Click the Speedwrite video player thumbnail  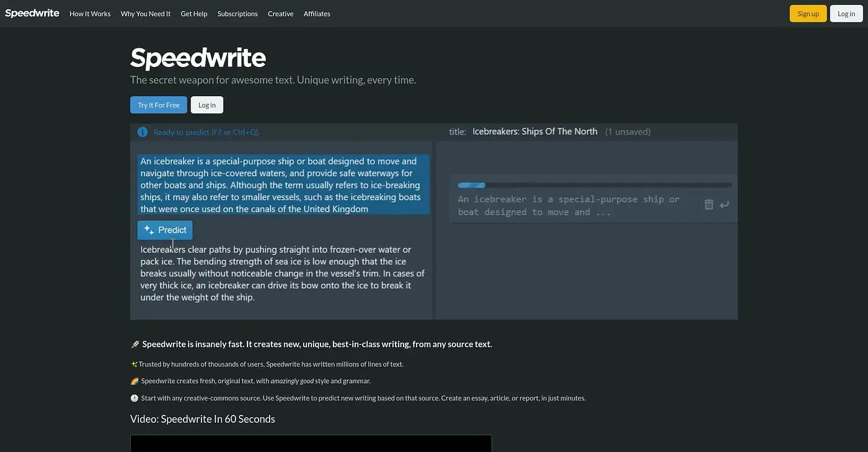(311, 443)
